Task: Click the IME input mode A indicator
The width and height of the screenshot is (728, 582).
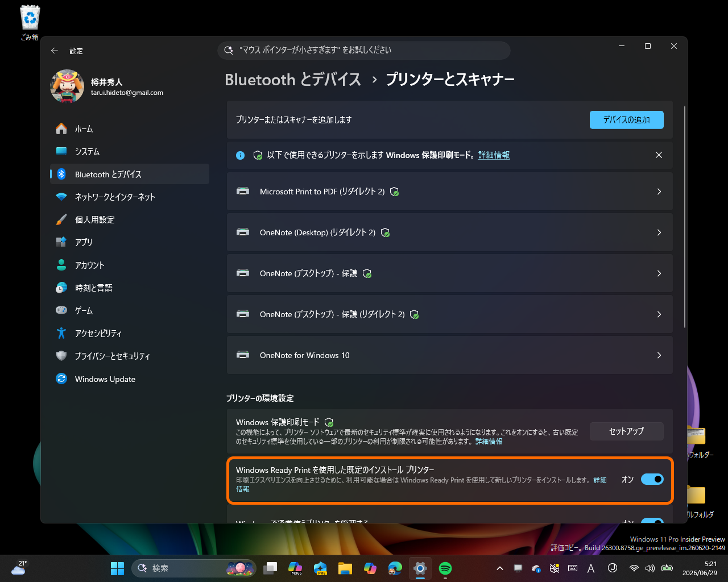Action: 591,568
